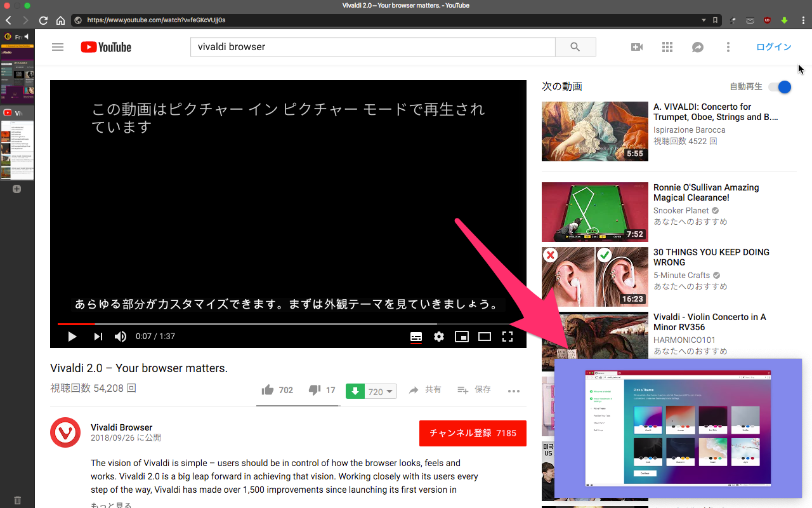Mute the video using the volume icon
Viewport: 812px width, 508px height.
click(x=121, y=337)
